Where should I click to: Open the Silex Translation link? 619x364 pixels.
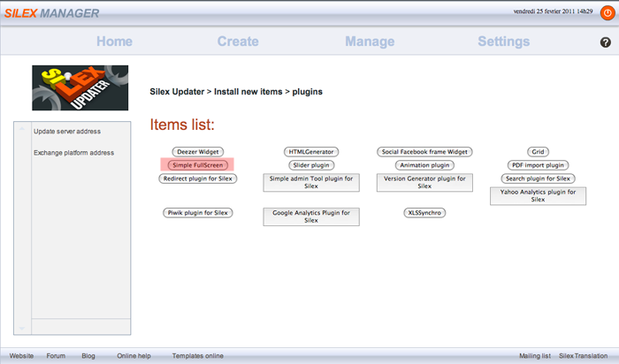point(583,356)
